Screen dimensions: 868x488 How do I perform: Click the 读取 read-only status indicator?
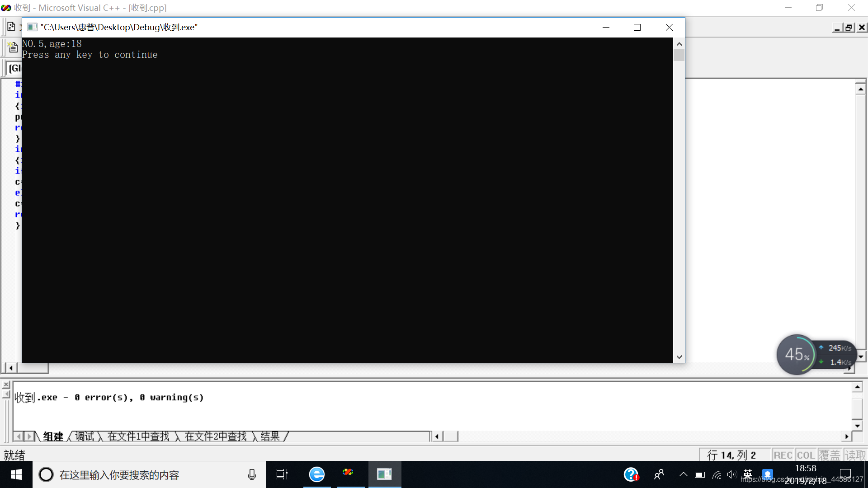pos(855,455)
